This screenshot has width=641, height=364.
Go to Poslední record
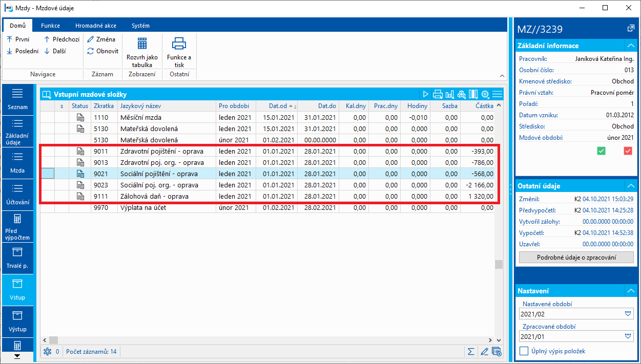23,51
